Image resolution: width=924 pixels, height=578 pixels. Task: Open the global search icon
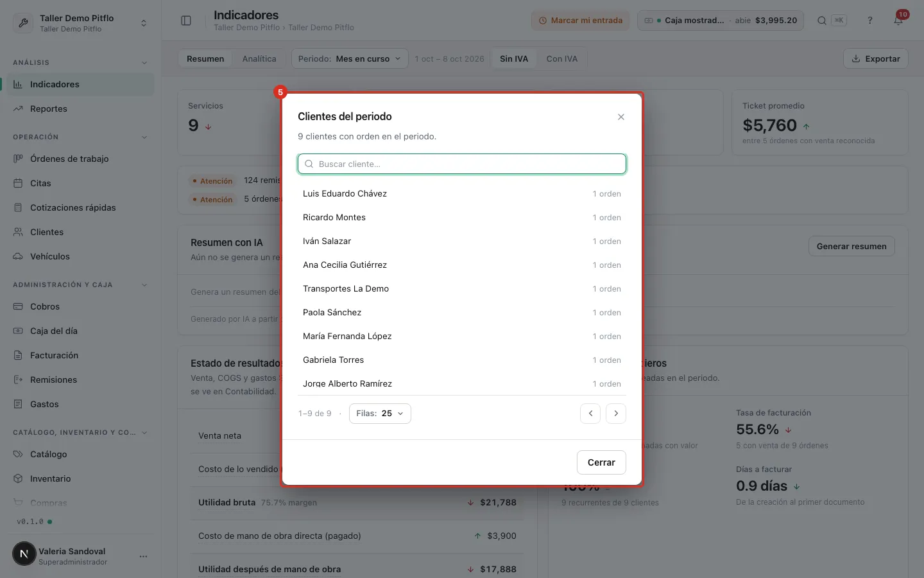821,21
